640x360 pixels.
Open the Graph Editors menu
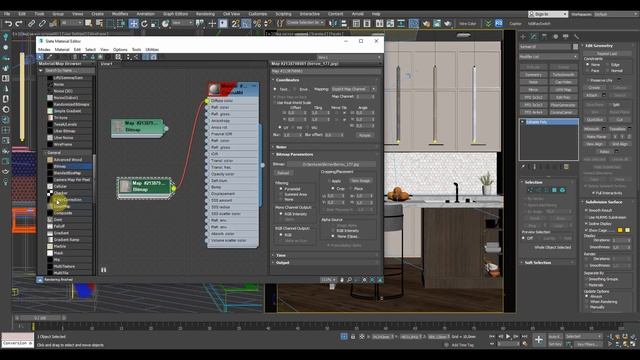pyautogui.click(x=176, y=14)
